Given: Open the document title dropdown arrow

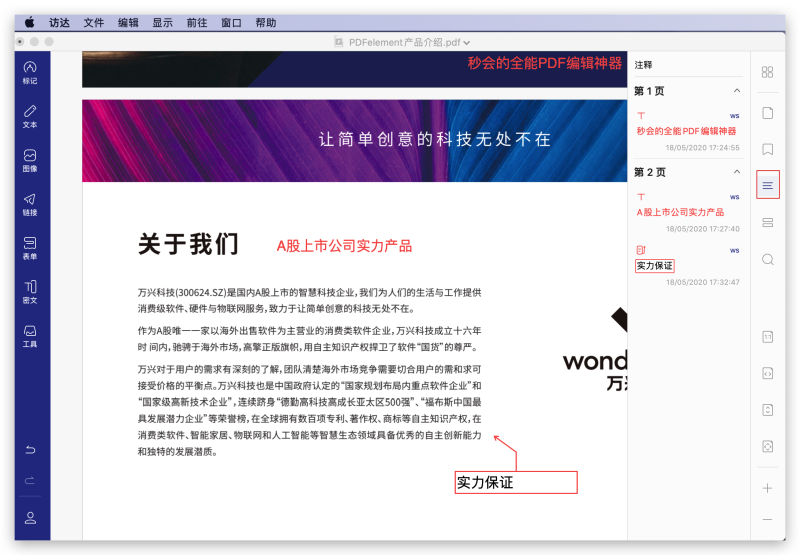Looking at the screenshot, I should point(466,42).
